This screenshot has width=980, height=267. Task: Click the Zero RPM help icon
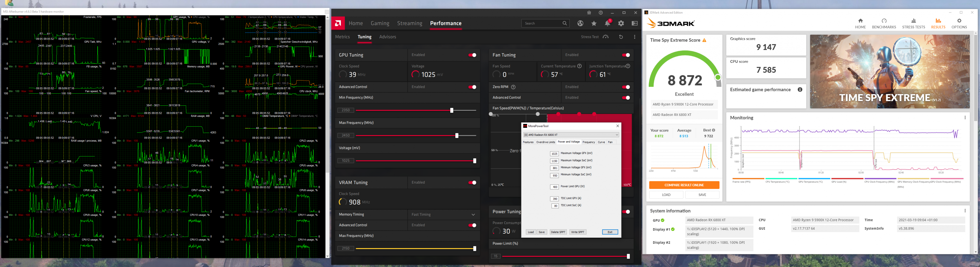coord(513,87)
